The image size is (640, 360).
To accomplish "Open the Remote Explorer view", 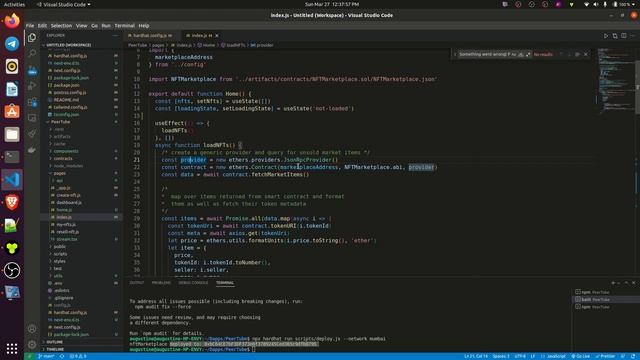I will (32, 118).
